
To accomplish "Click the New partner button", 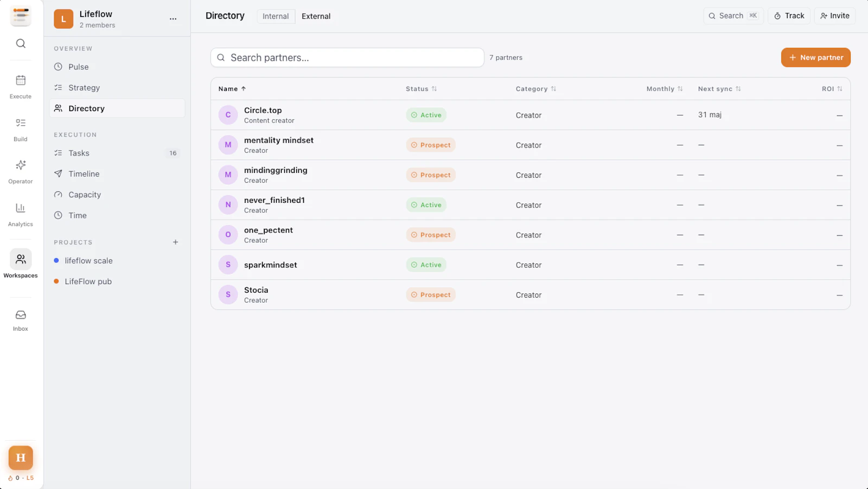I will [815, 57].
